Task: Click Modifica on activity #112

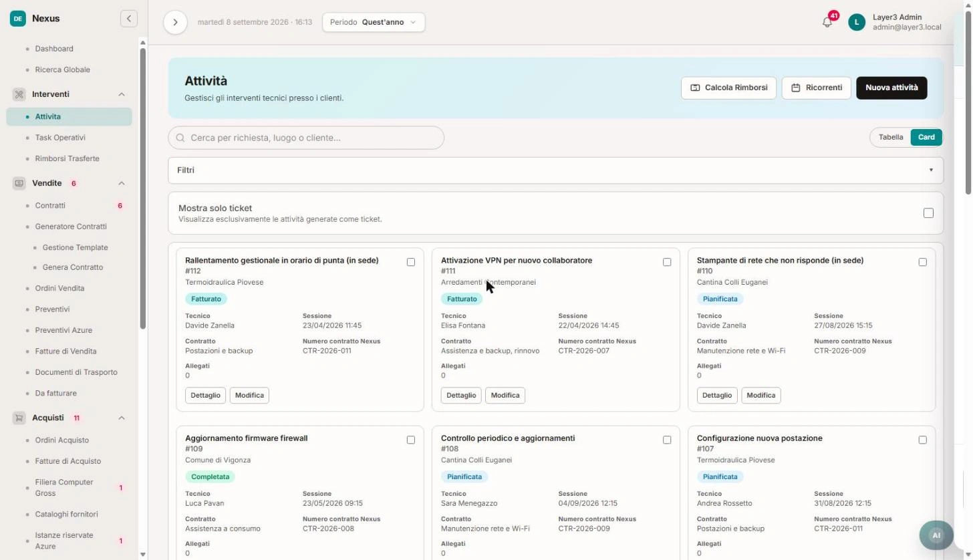Action: (x=249, y=396)
